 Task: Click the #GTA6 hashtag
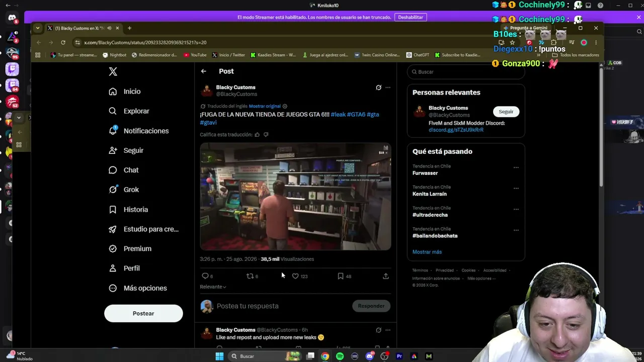click(x=356, y=115)
